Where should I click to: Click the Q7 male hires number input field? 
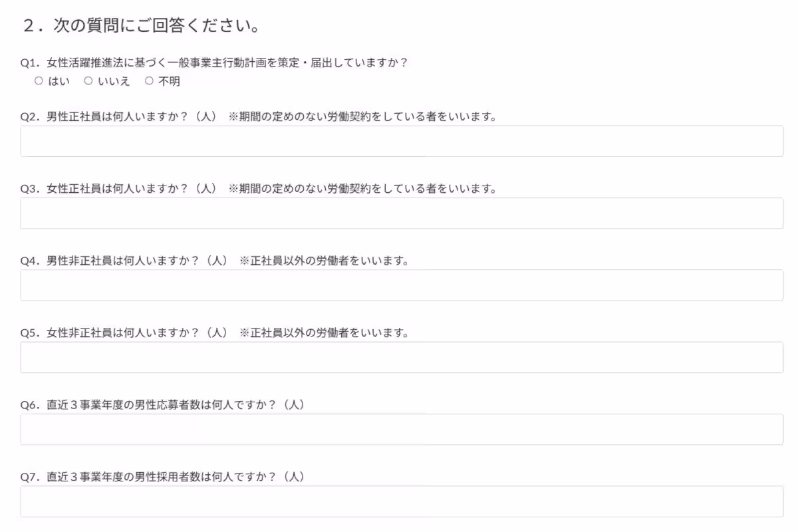click(x=399, y=501)
